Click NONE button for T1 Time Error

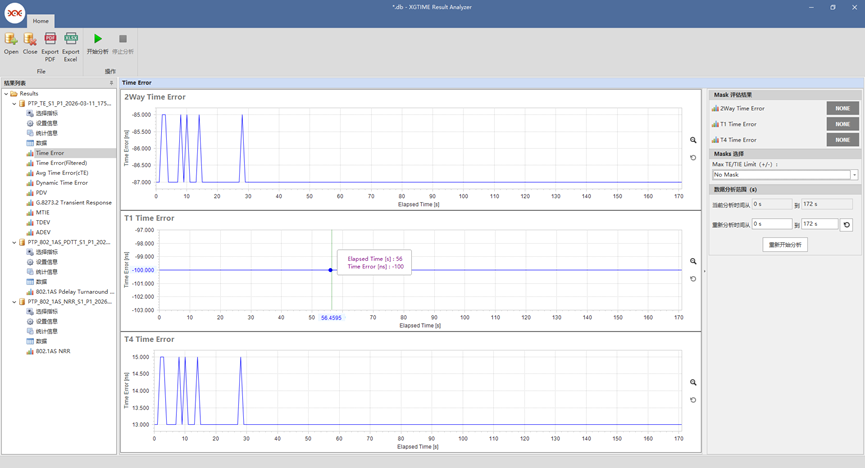point(842,124)
